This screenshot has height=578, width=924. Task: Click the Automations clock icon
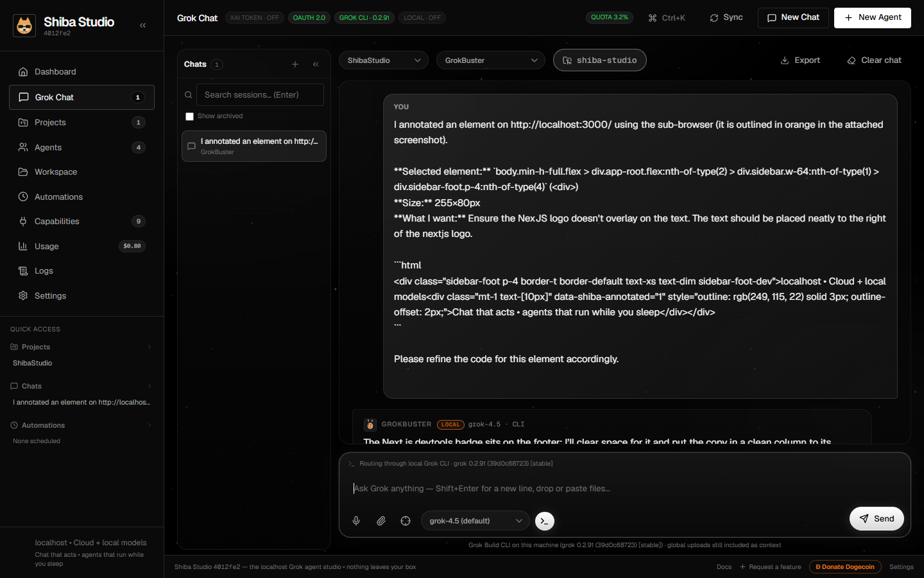23,197
